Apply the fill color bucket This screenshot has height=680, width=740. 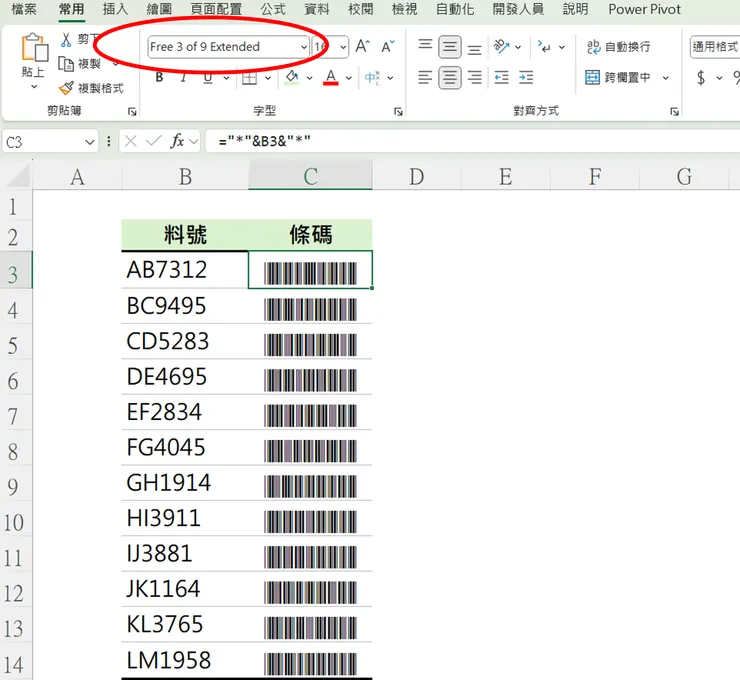click(292, 77)
